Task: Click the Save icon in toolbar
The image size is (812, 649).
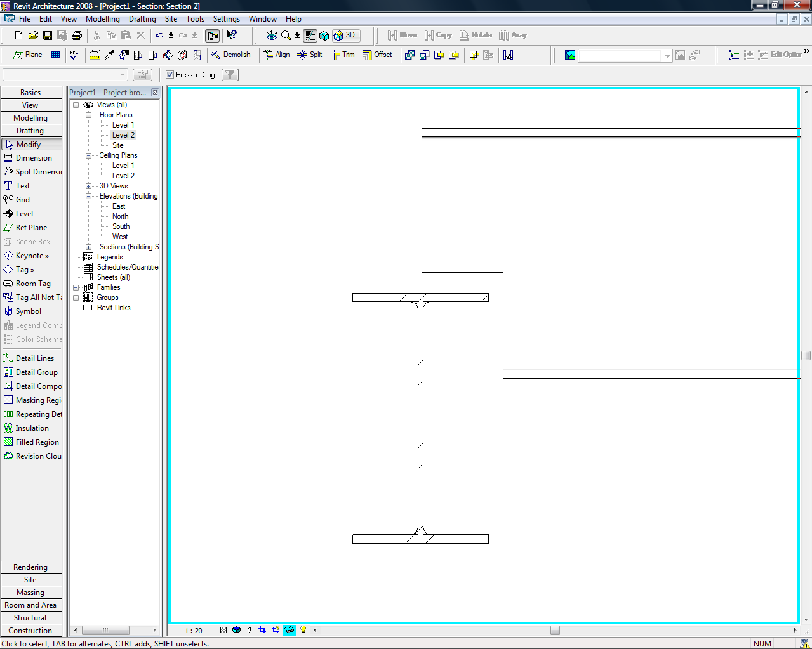Action: coord(48,36)
